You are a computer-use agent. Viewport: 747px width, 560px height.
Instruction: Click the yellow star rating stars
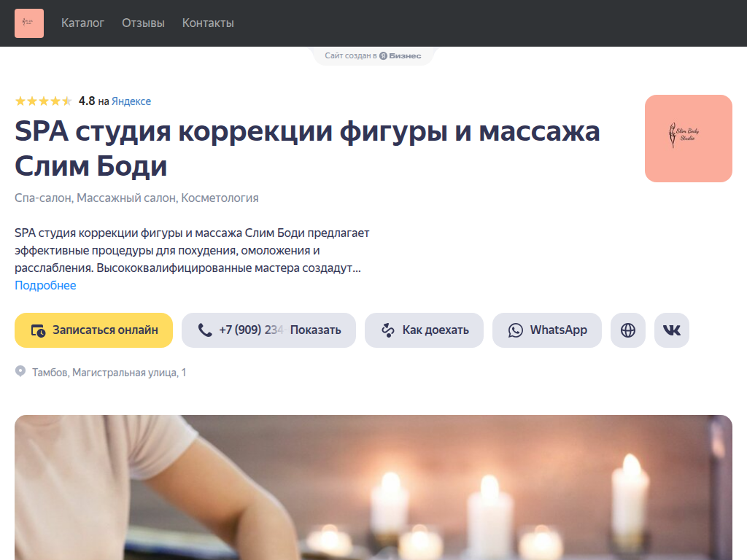point(42,100)
